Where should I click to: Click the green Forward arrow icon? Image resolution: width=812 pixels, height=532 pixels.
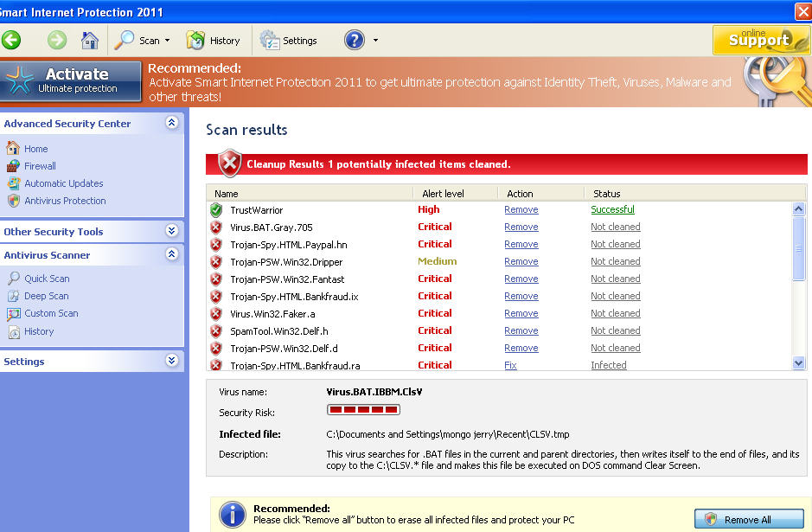(x=57, y=40)
